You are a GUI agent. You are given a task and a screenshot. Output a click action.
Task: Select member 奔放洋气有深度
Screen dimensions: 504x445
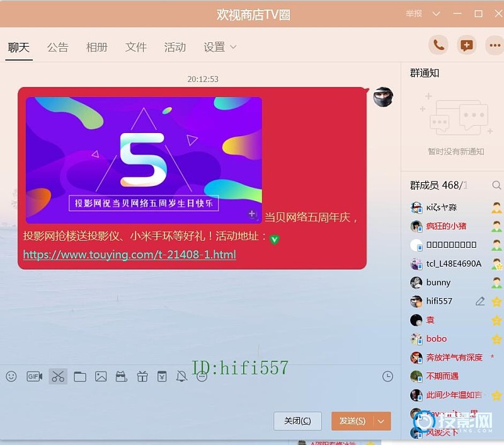453,357
